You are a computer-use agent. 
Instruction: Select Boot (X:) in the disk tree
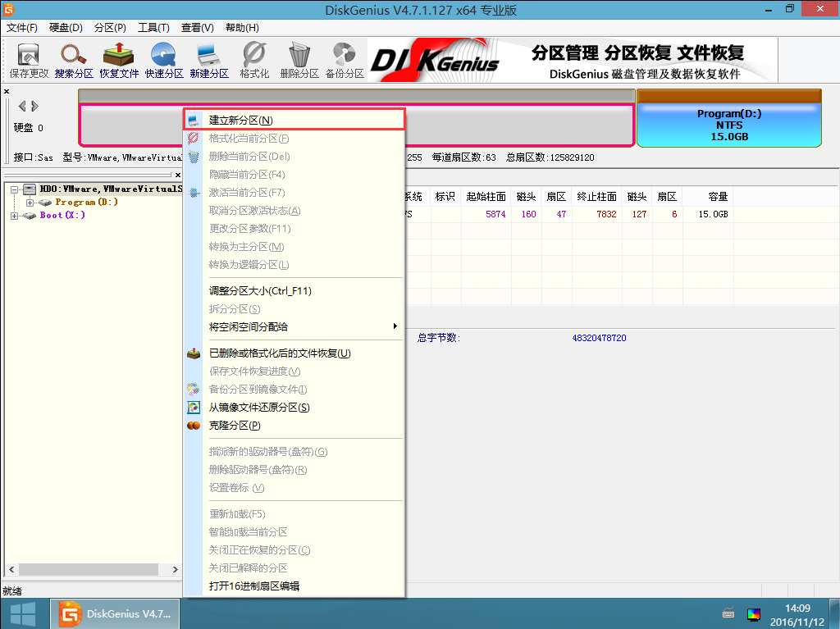[62, 216]
